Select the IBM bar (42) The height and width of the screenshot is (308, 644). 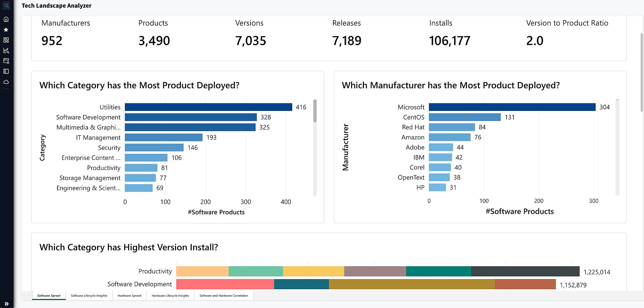(x=440, y=157)
